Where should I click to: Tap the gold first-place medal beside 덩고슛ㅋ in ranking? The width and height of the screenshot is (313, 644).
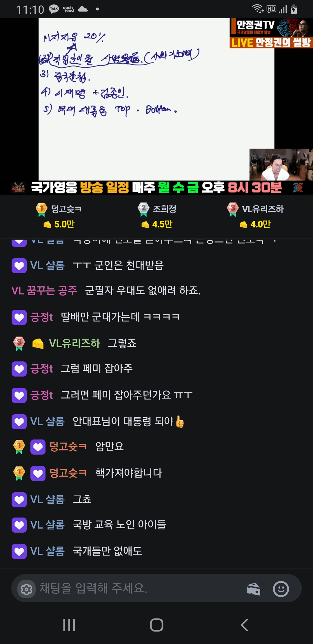[41, 209]
